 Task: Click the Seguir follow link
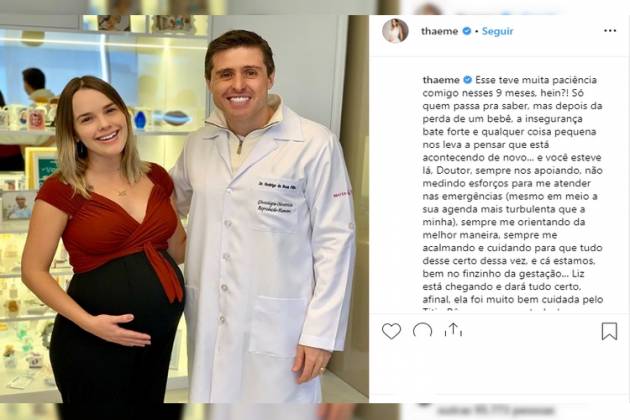click(497, 31)
